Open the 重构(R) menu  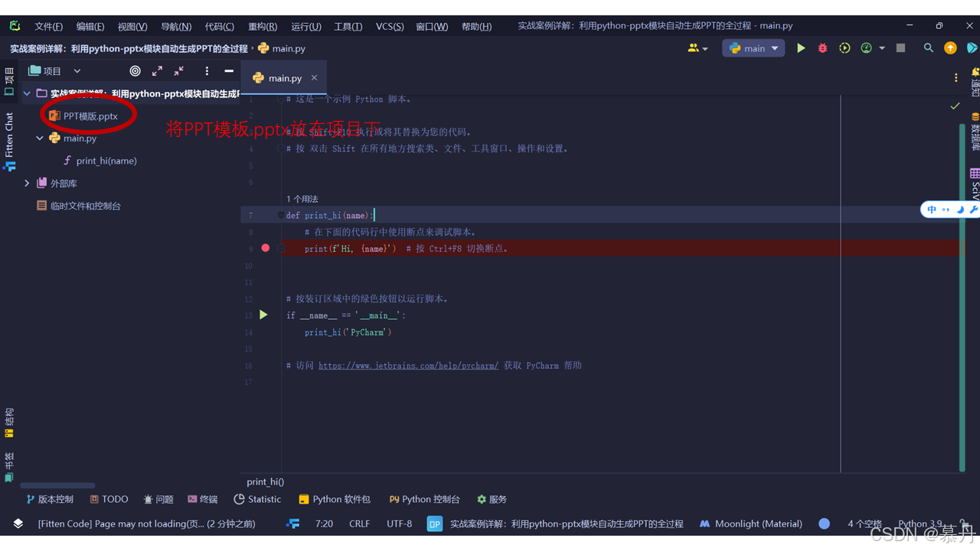pyautogui.click(x=263, y=26)
